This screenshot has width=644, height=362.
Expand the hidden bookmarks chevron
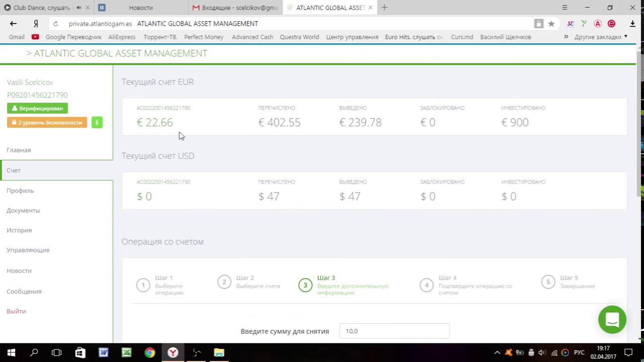tap(566, 37)
